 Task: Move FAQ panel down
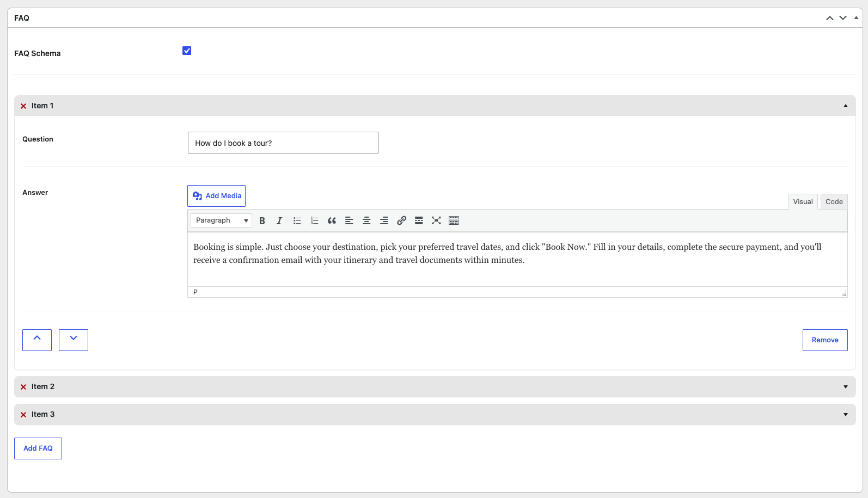coord(843,18)
